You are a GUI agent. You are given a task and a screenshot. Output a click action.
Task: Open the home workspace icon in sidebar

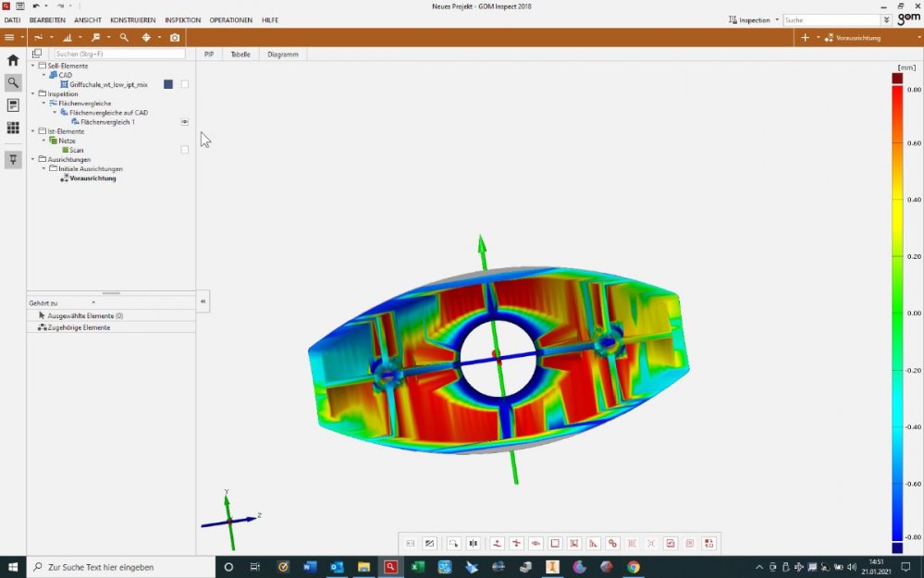13,60
